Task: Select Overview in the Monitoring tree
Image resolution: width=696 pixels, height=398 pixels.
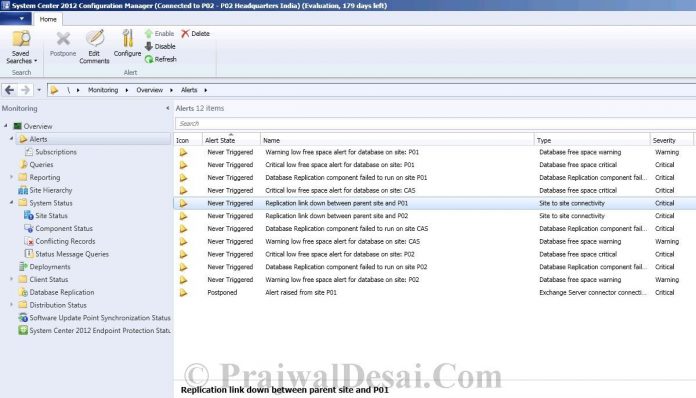Action: point(38,126)
